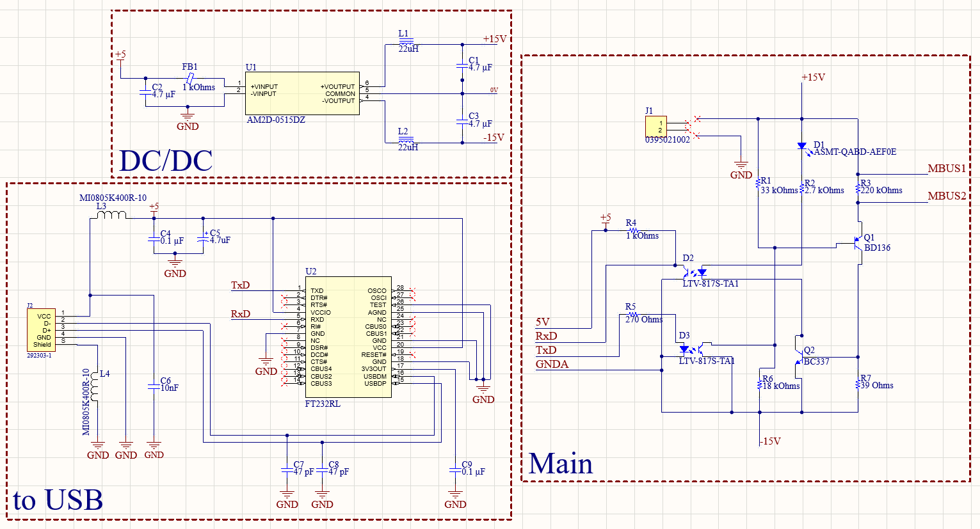The height and width of the screenshot is (529, 980).
Task: Select capacitor C2 symbol
Action: pos(145,93)
